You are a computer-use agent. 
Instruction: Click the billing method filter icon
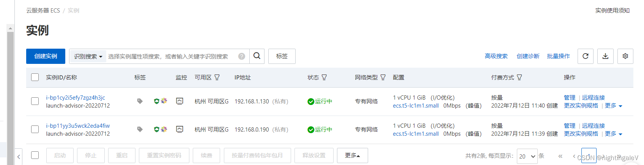tap(519, 77)
